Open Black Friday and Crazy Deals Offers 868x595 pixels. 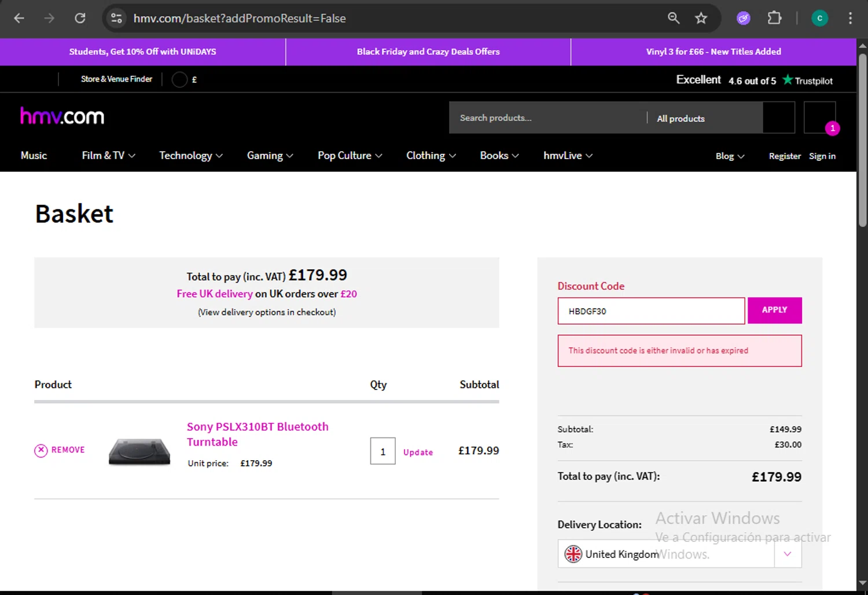point(428,52)
